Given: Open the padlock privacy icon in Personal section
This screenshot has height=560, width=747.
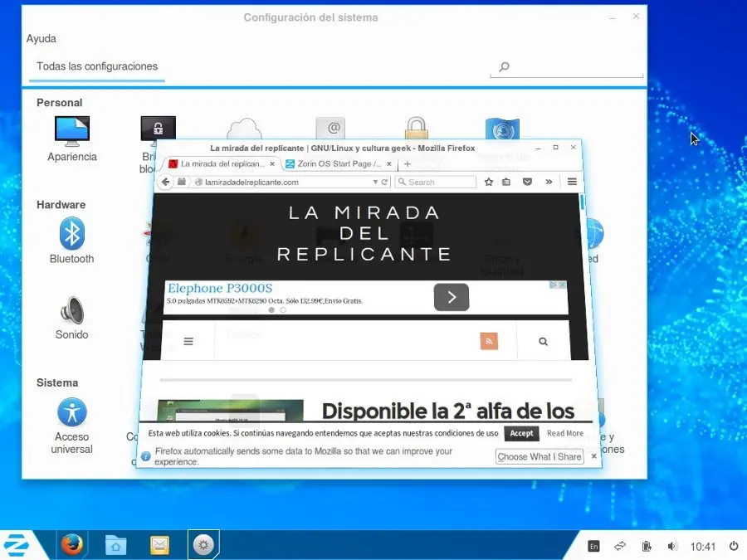Looking at the screenshot, I should [x=417, y=128].
